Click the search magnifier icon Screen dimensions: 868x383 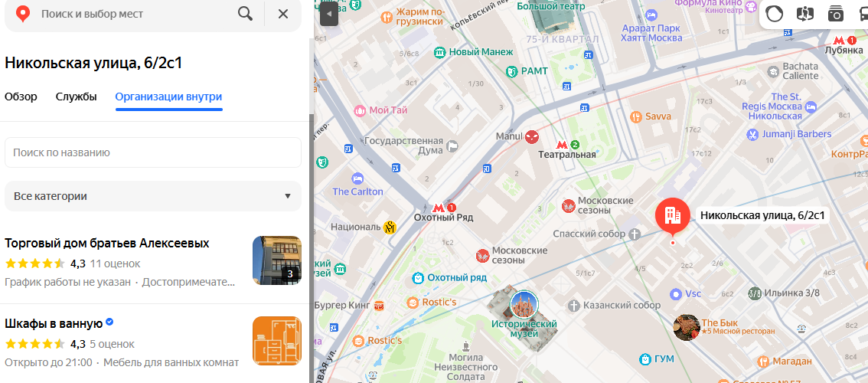(245, 14)
